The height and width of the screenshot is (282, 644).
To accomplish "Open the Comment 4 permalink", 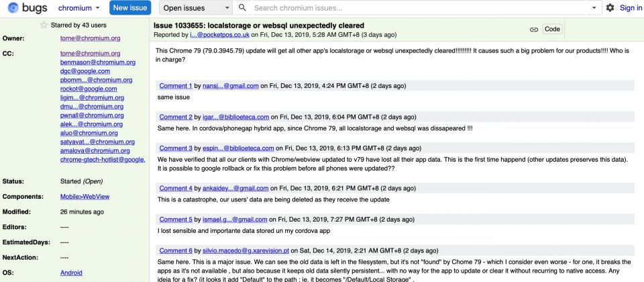I will click(x=176, y=188).
